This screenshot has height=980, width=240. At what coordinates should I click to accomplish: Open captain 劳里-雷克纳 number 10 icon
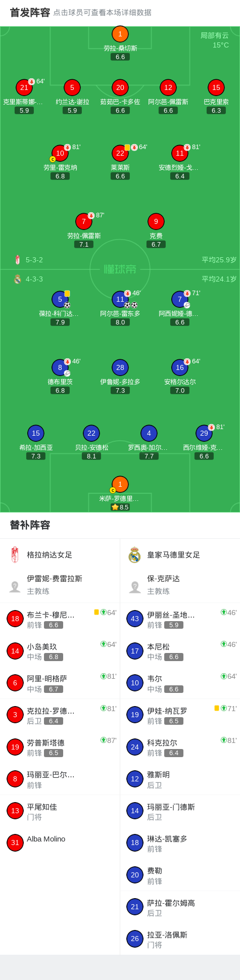coord(60,153)
